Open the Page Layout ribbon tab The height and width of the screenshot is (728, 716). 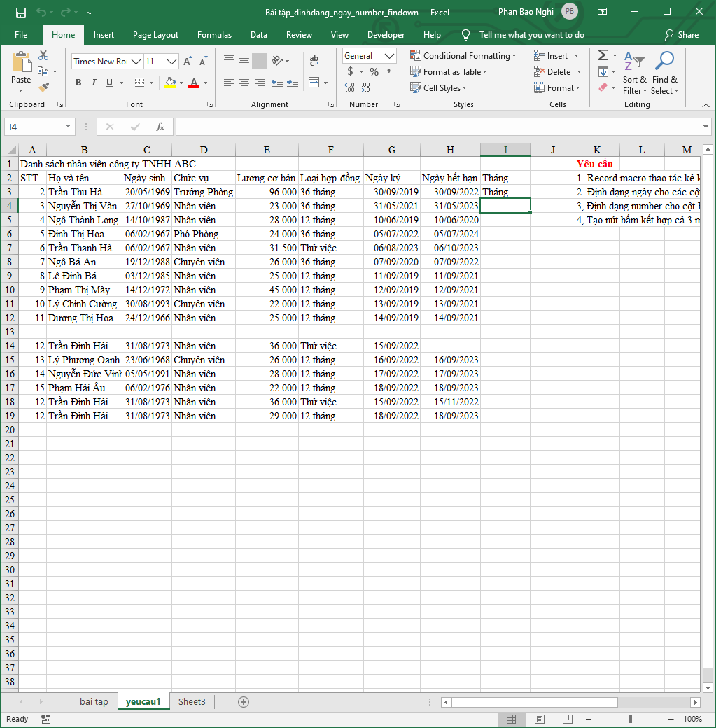[155, 35]
